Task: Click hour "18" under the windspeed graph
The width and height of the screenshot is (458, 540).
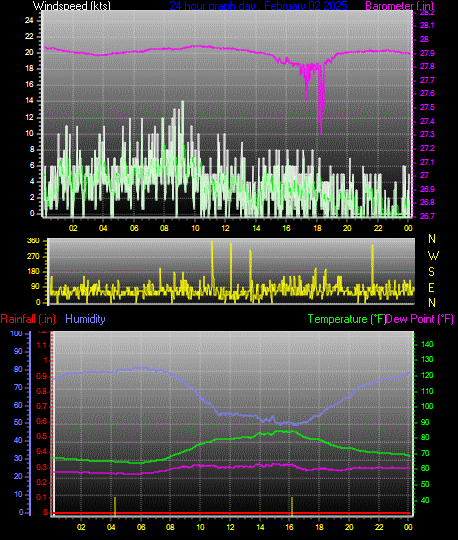Action: [x=317, y=228]
